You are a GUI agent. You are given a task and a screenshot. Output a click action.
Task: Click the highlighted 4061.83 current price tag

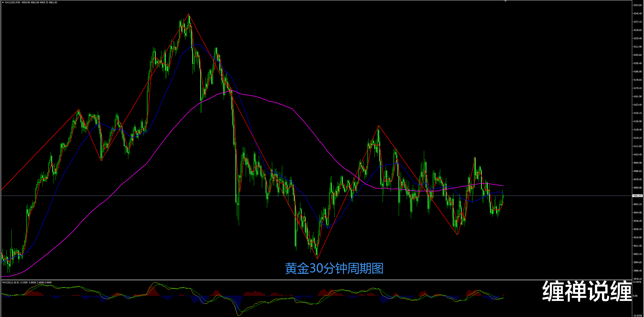tap(637, 196)
